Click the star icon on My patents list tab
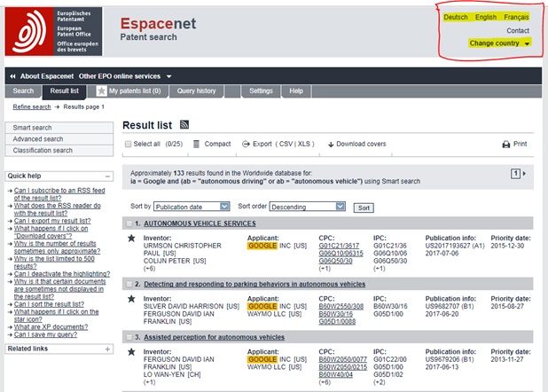548x392 pixels. tap(101, 91)
